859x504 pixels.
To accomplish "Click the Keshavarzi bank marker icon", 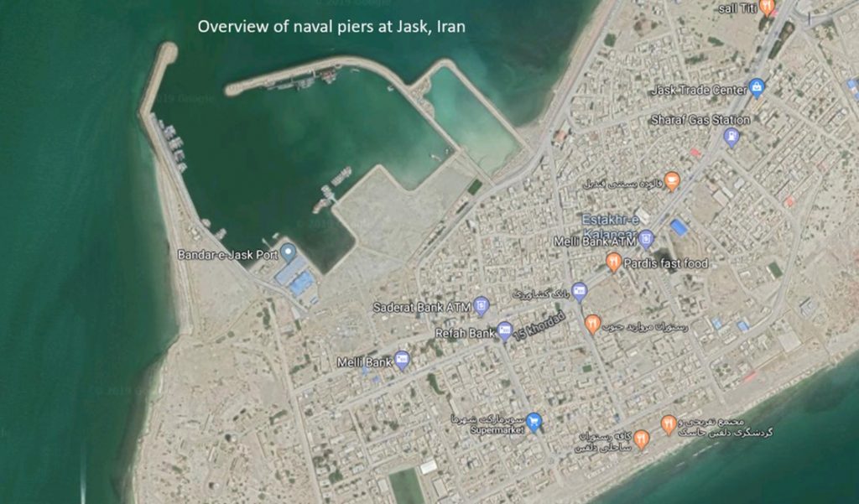I will tap(579, 292).
